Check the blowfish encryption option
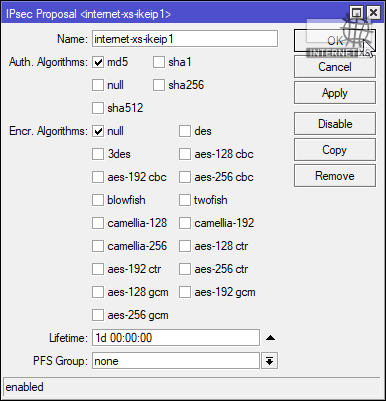386x401 pixels. [x=98, y=200]
